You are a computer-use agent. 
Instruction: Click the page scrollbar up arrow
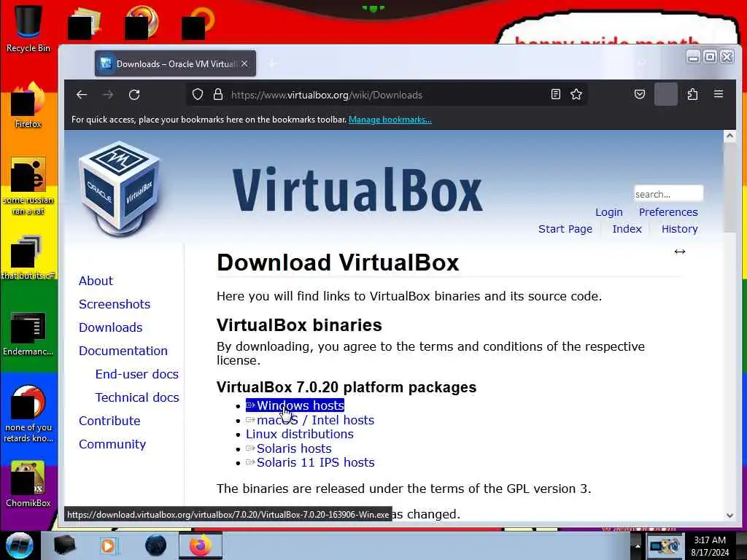(x=729, y=136)
